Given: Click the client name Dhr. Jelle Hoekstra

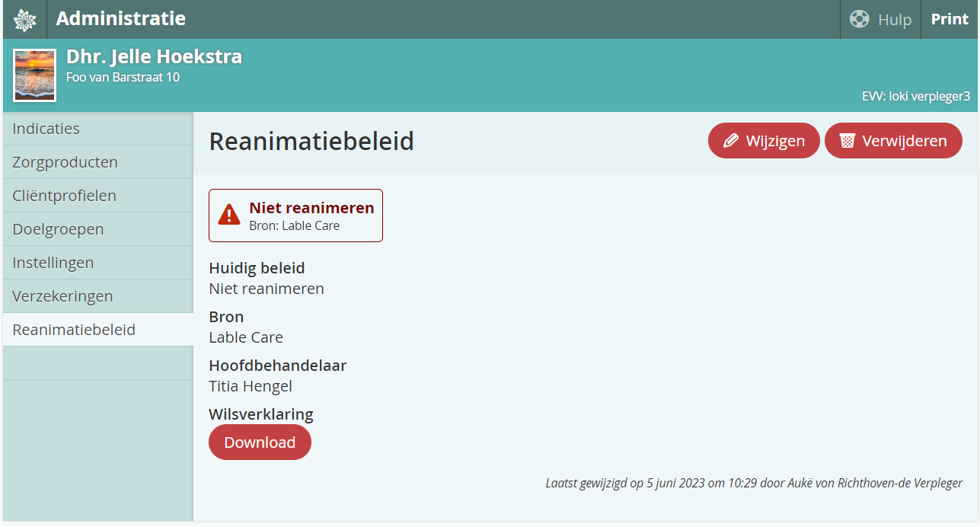Looking at the screenshot, I should [154, 56].
